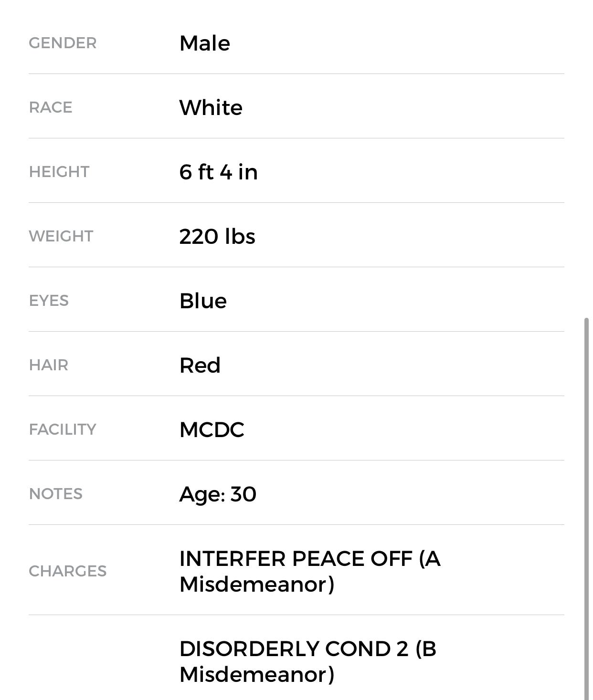Select the '6 ft 4 in' height value
This screenshot has height=700, width=593.
tap(218, 172)
